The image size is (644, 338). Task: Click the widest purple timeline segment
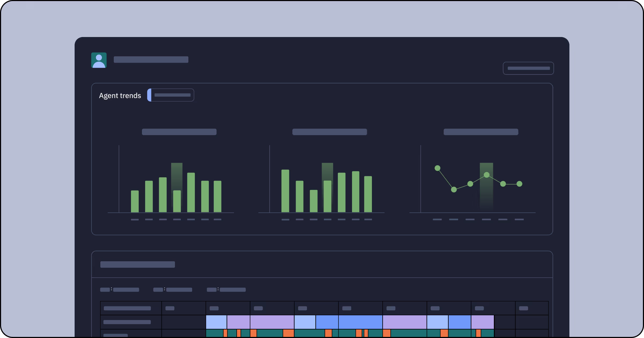click(x=272, y=322)
